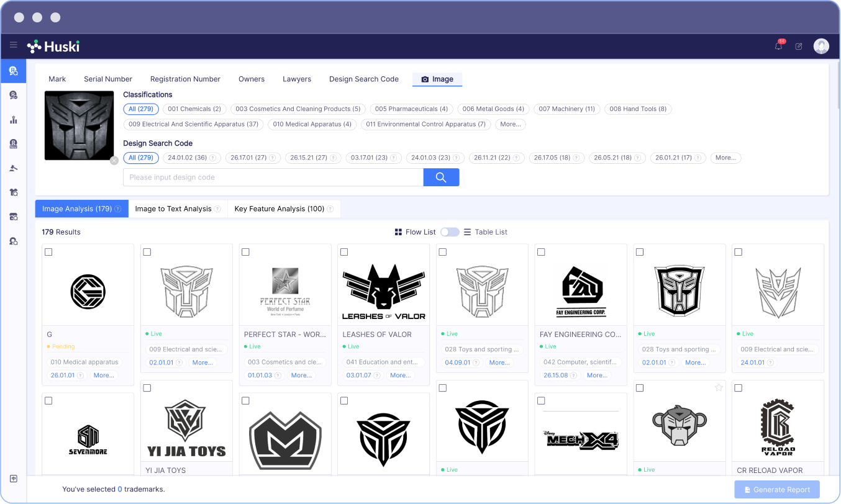Viewport: 841px width, 504px height.
Task: Expand More codes on PERFECT STAR card
Action: [x=302, y=375]
